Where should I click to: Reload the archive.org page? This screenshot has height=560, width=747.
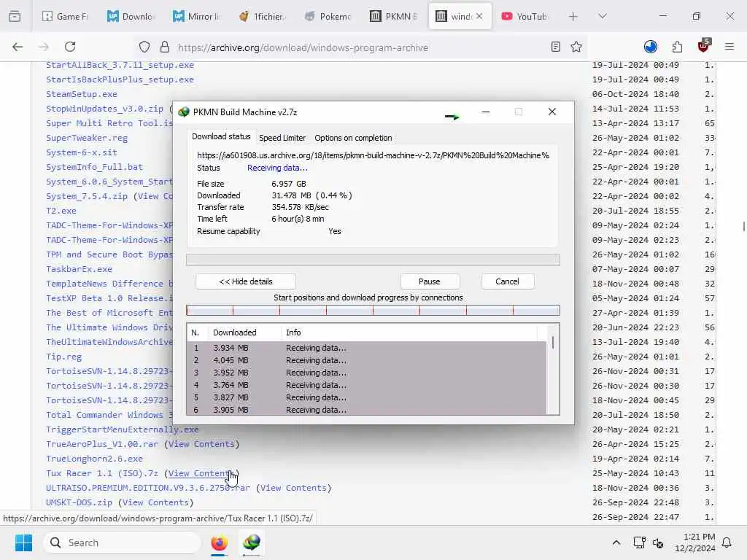tap(70, 47)
